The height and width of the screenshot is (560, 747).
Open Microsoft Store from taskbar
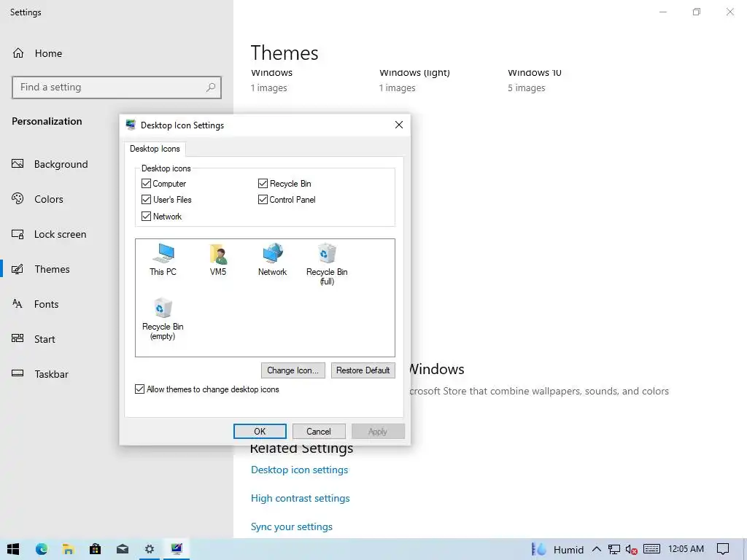(x=96, y=549)
